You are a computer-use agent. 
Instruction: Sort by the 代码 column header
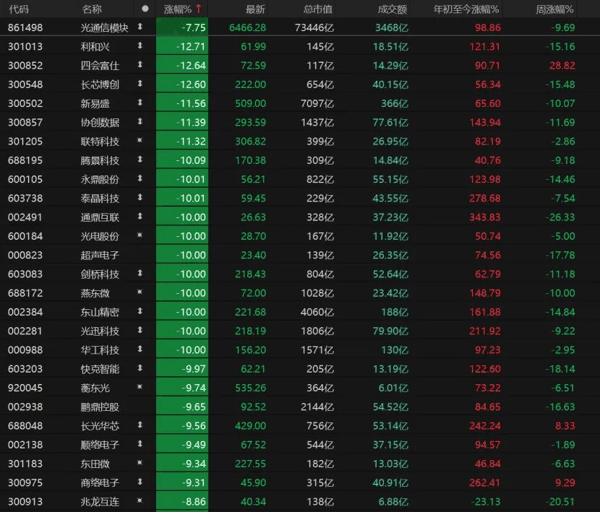click(18, 9)
